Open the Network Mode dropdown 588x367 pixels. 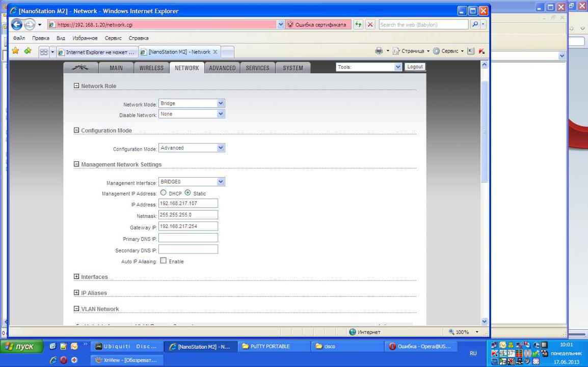point(192,103)
